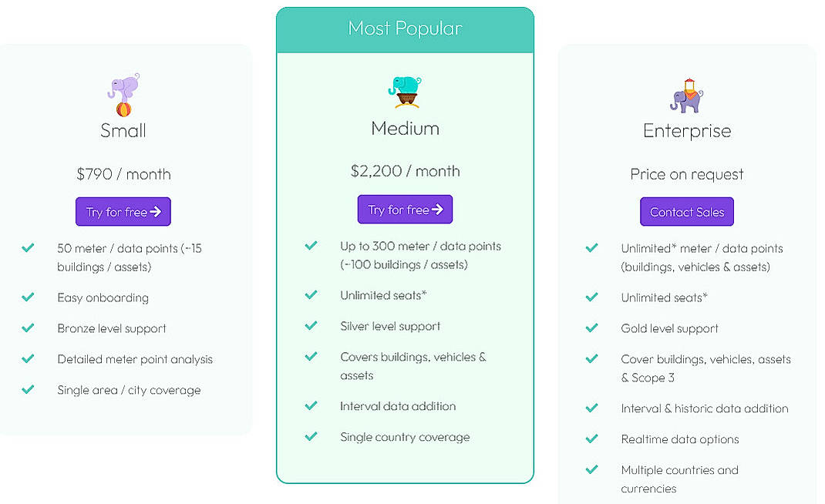Click the checkmark beside Multiple countries and currencies
Screen dimensions: 825x504
click(592, 469)
